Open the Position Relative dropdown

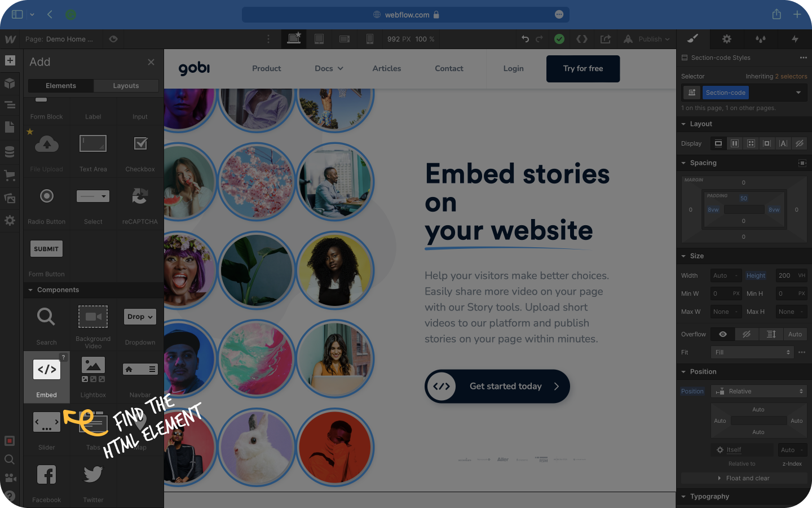click(x=759, y=391)
